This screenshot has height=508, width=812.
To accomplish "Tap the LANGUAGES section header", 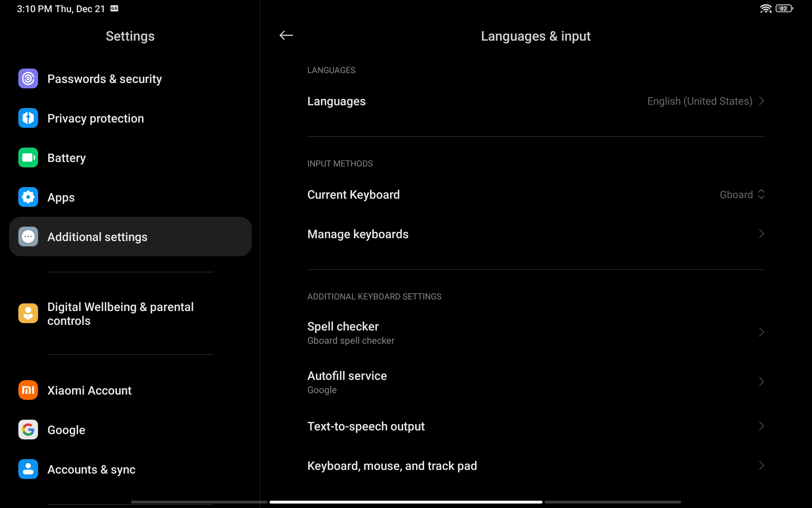I will click(331, 70).
